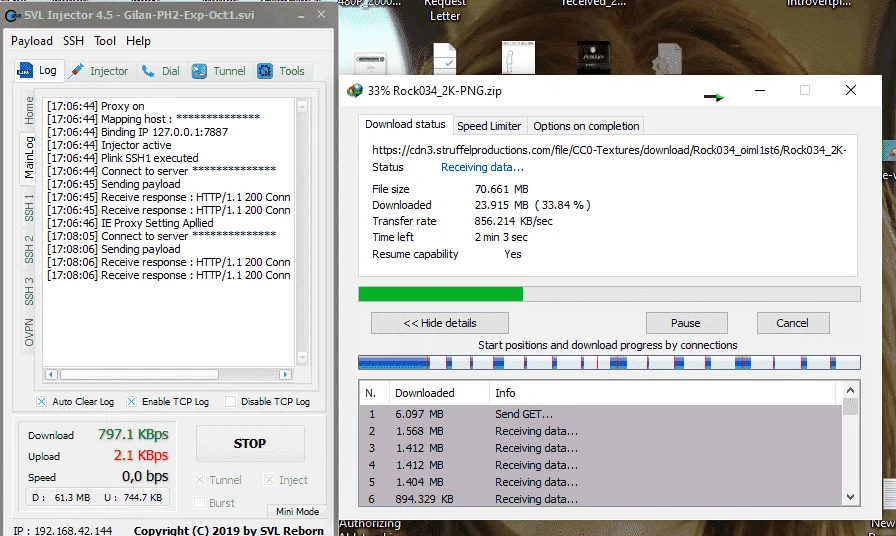Select the Home vertical tab
The width and height of the screenshot is (896, 536).
pyautogui.click(x=29, y=111)
